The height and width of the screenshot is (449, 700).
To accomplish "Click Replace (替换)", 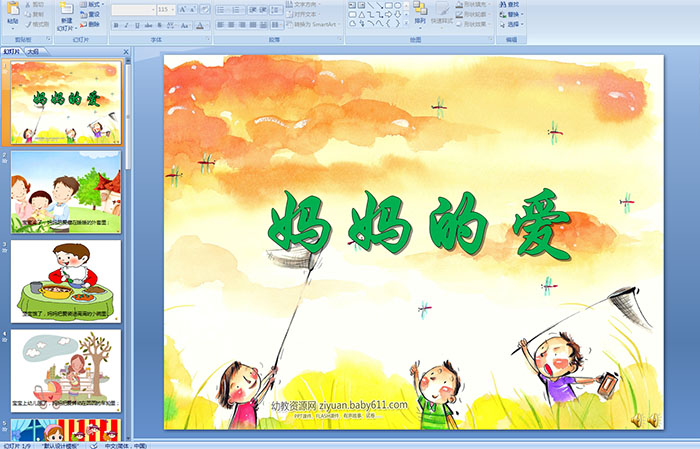I will (510, 14).
